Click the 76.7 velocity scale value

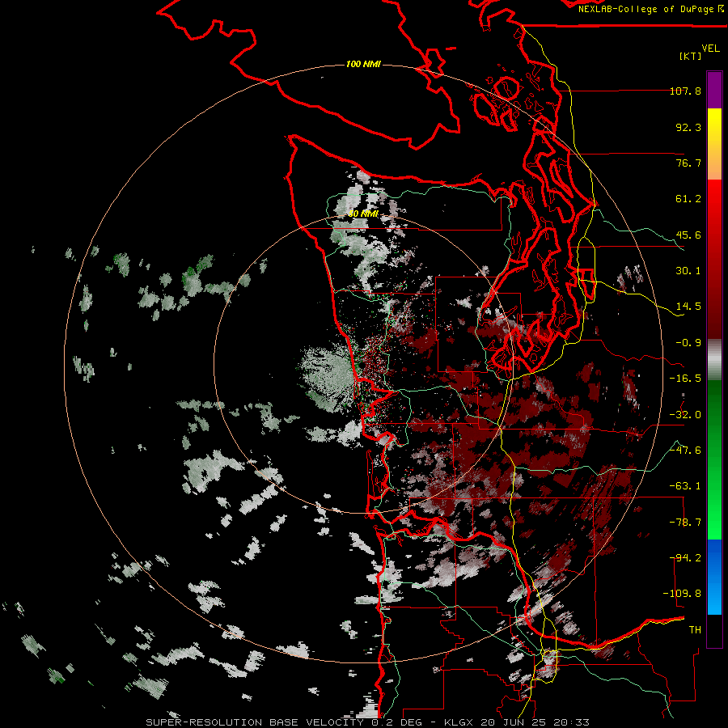pyautogui.click(x=688, y=163)
